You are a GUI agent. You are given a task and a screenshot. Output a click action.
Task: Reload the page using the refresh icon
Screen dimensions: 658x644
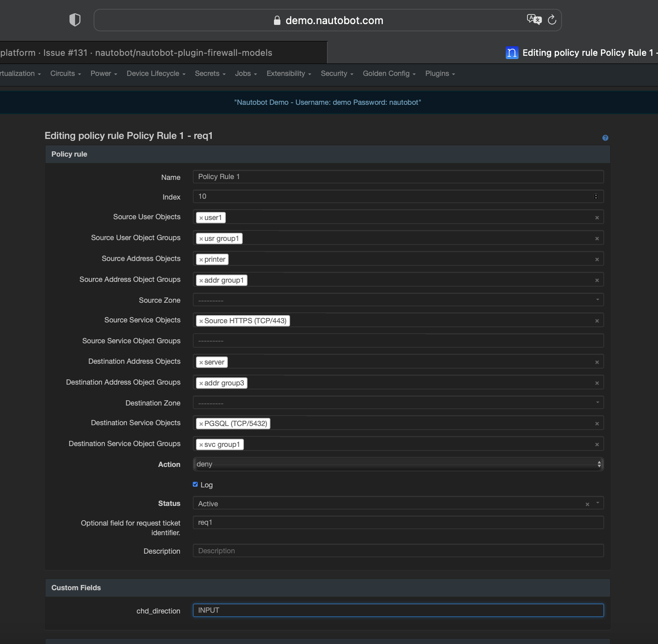[x=552, y=20]
